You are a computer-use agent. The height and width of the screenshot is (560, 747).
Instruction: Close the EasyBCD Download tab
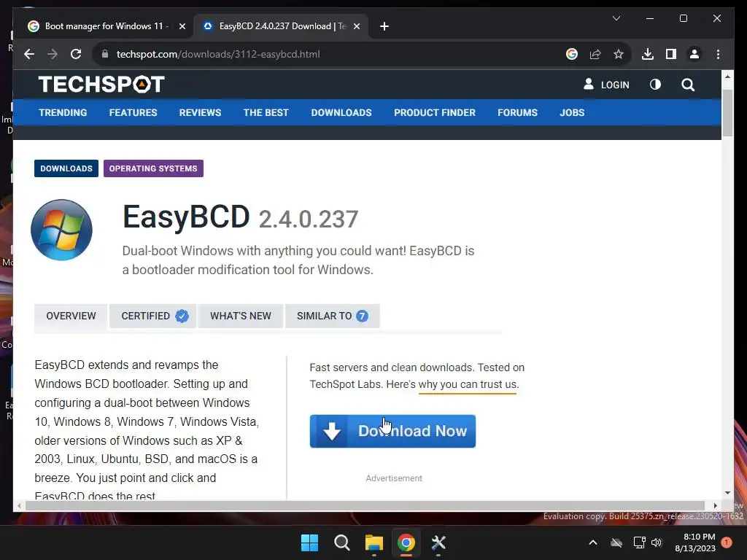tap(356, 26)
